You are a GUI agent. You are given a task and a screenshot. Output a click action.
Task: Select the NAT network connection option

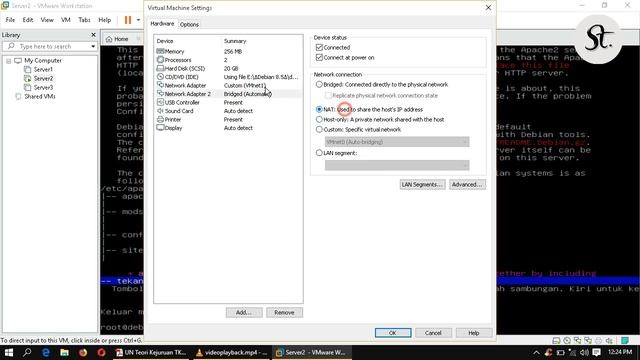pyautogui.click(x=319, y=109)
